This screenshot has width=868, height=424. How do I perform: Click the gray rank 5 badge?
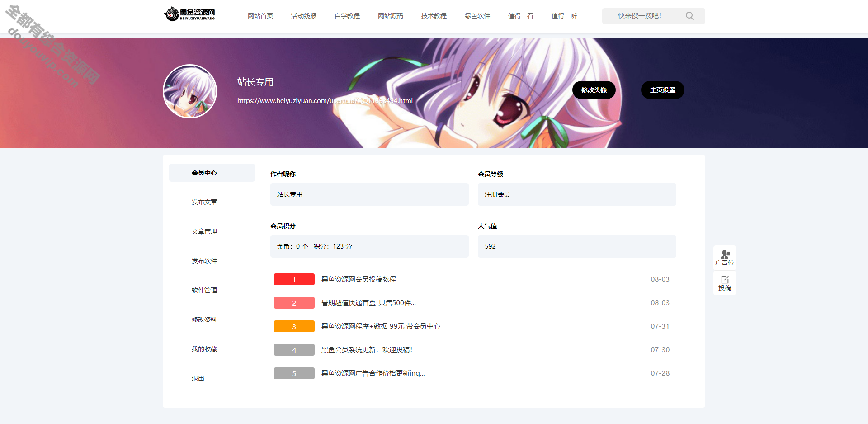click(x=294, y=373)
